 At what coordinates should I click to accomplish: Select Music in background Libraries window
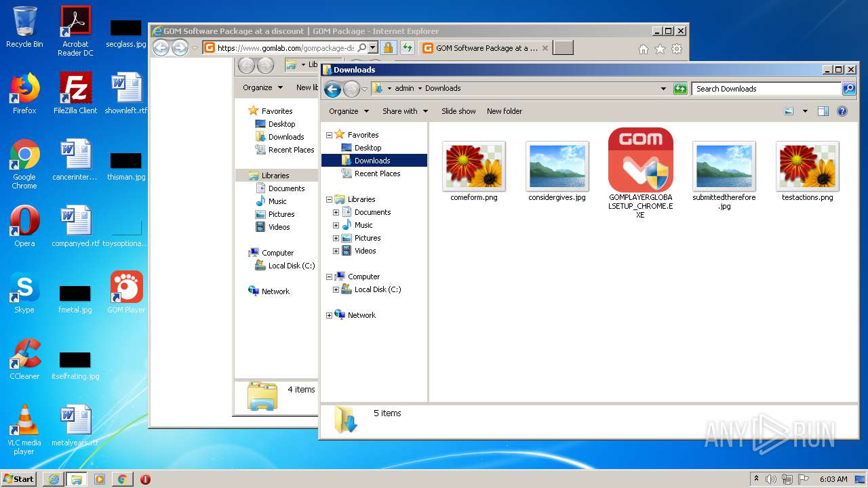[x=277, y=201]
